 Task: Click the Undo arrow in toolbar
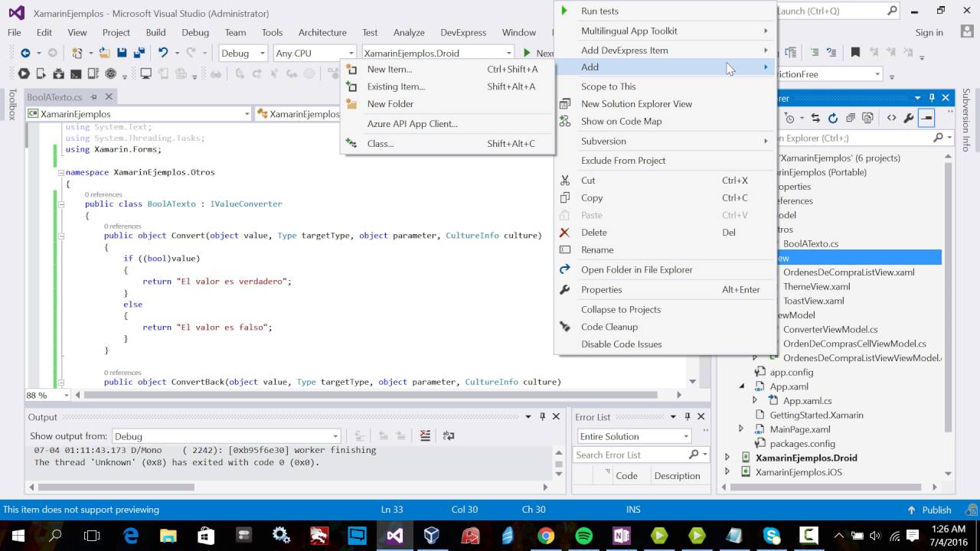point(162,53)
